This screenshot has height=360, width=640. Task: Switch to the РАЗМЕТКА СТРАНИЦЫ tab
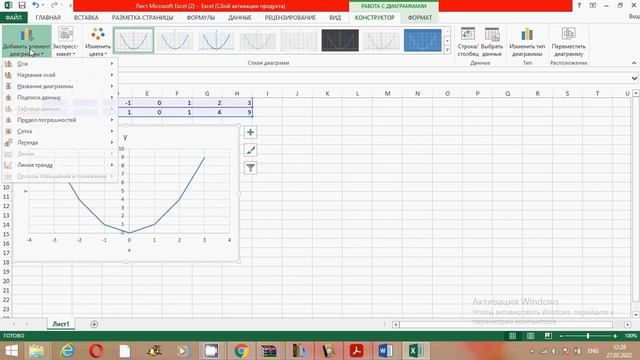coord(142,18)
